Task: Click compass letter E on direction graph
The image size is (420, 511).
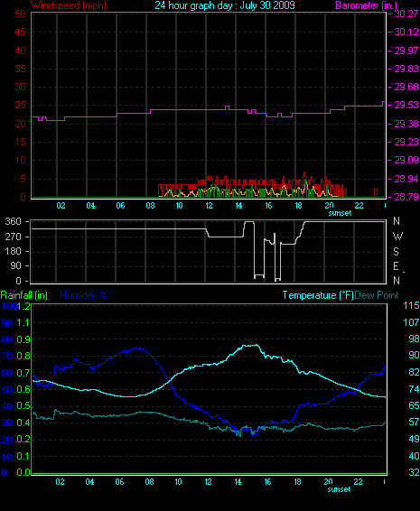Action: pos(396,266)
